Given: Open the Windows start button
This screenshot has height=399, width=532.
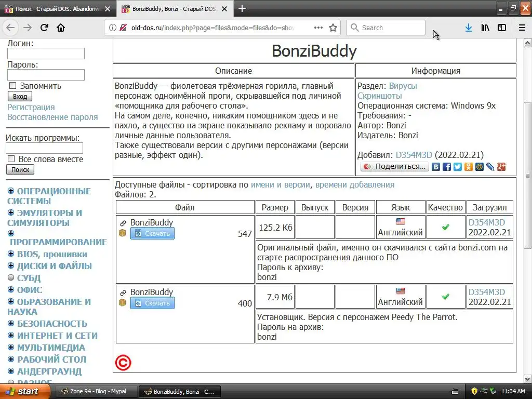Looking at the screenshot, I should coord(25,392).
